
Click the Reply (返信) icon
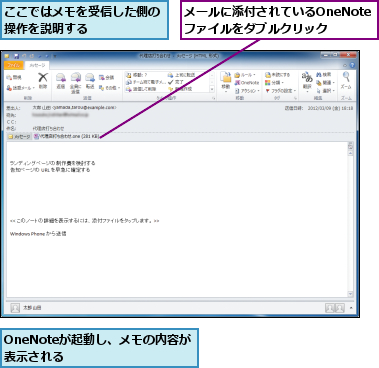coord(61,78)
